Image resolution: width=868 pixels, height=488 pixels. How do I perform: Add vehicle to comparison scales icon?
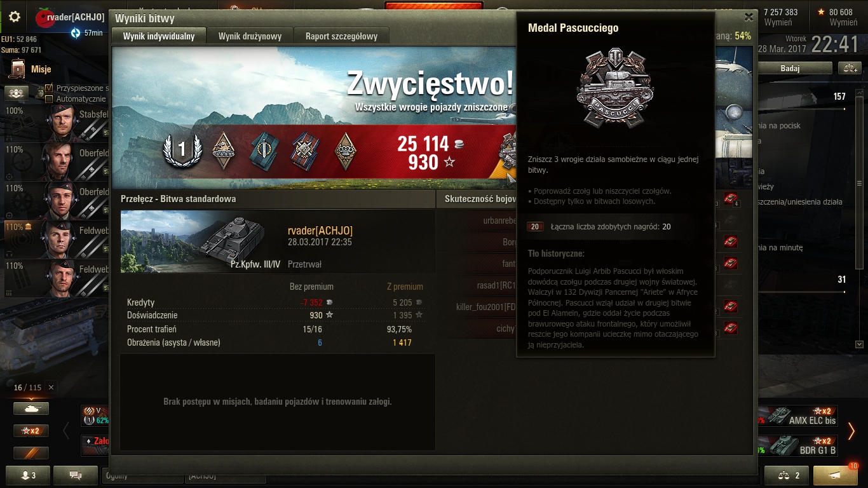click(x=849, y=68)
